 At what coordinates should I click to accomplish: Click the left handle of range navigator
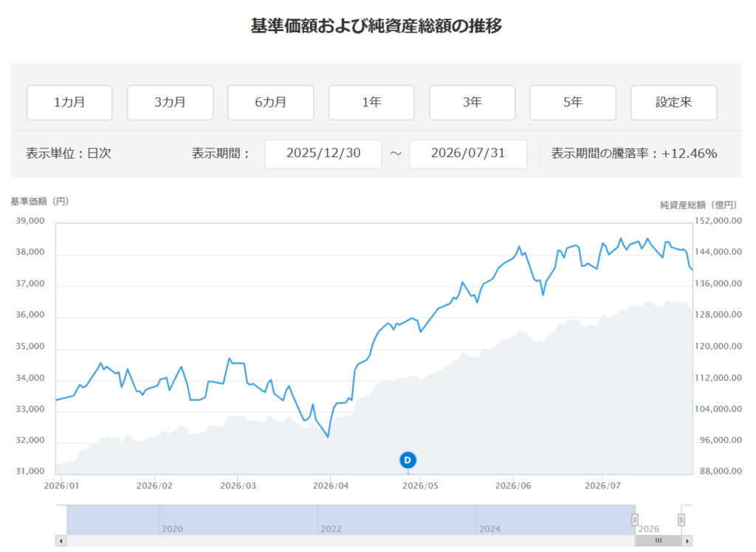635,520
